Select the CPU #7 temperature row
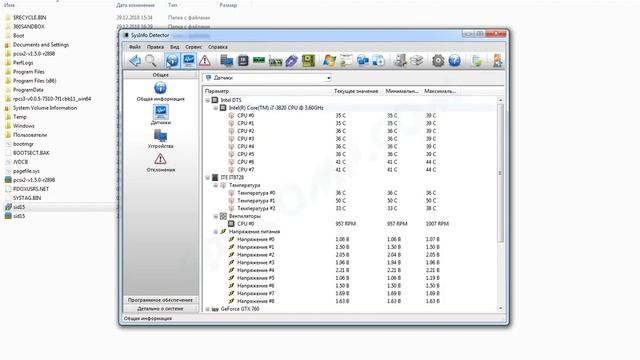The height and width of the screenshot is (360, 640). (350, 170)
